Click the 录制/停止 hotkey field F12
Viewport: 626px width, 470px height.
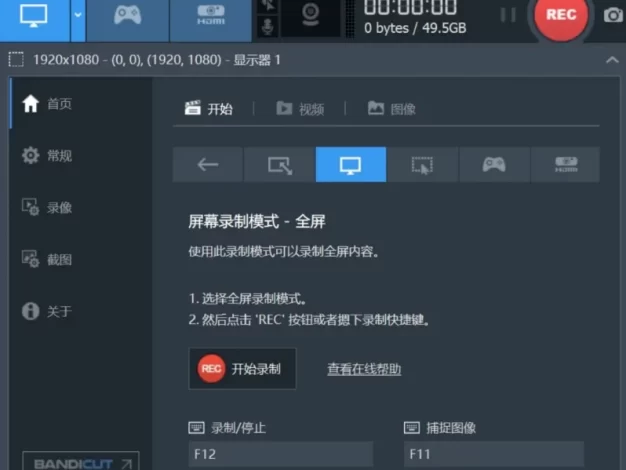pyautogui.click(x=281, y=454)
